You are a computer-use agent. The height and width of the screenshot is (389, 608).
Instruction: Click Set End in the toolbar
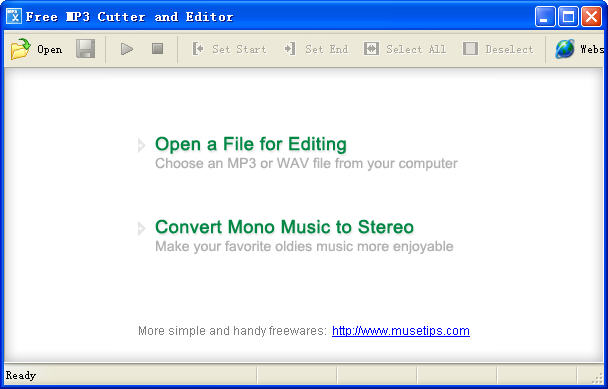tap(316, 49)
